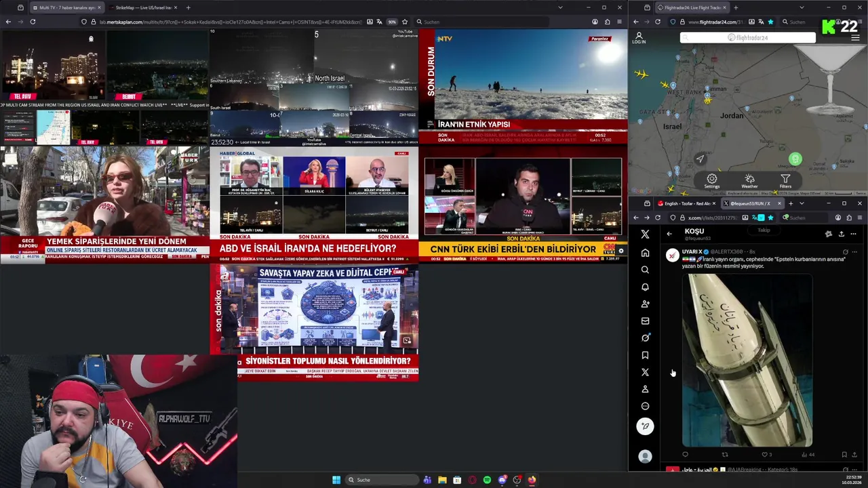Open X bookmarks sidebar icon
The height and width of the screenshot is (488, 868).
pyautogui.click(x=645, y=355)
